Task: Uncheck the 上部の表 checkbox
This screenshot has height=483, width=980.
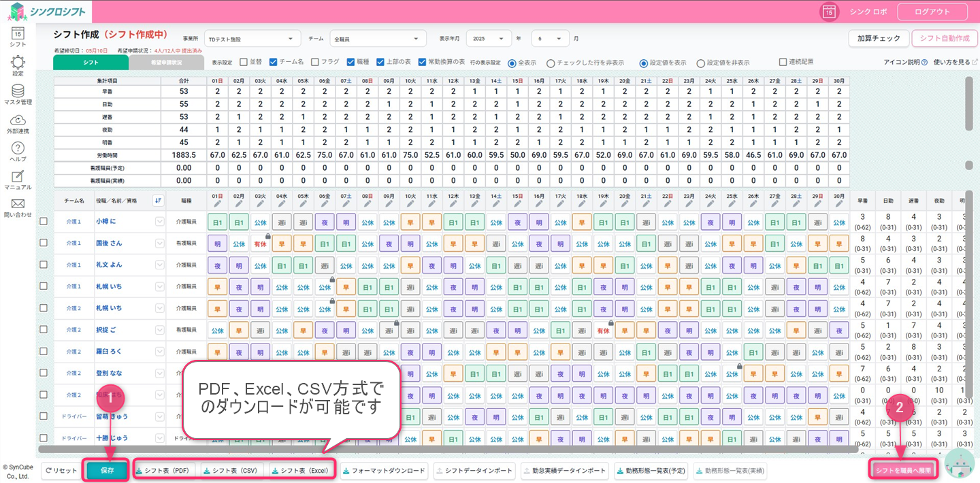Action: click(x=380, y=62)
